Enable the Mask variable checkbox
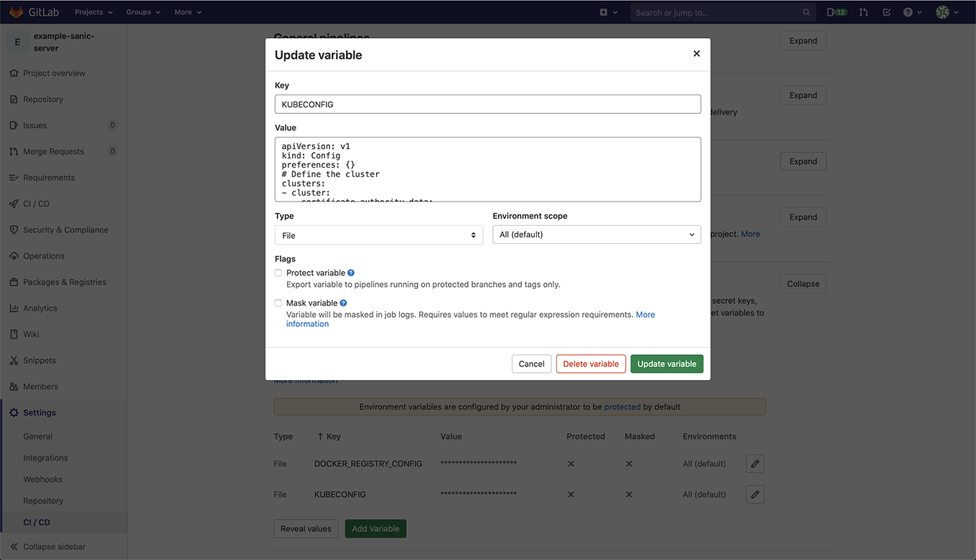976x560 pixels. tap(278, 303)
